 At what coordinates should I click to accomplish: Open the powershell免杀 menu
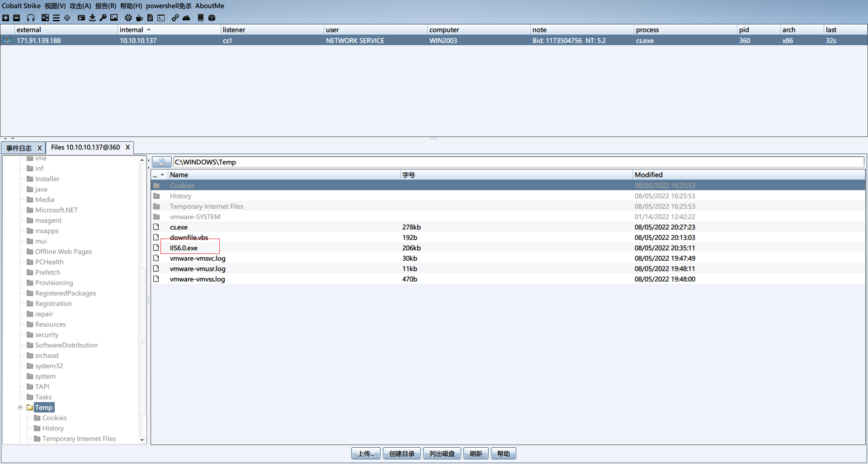coord(169,6)
